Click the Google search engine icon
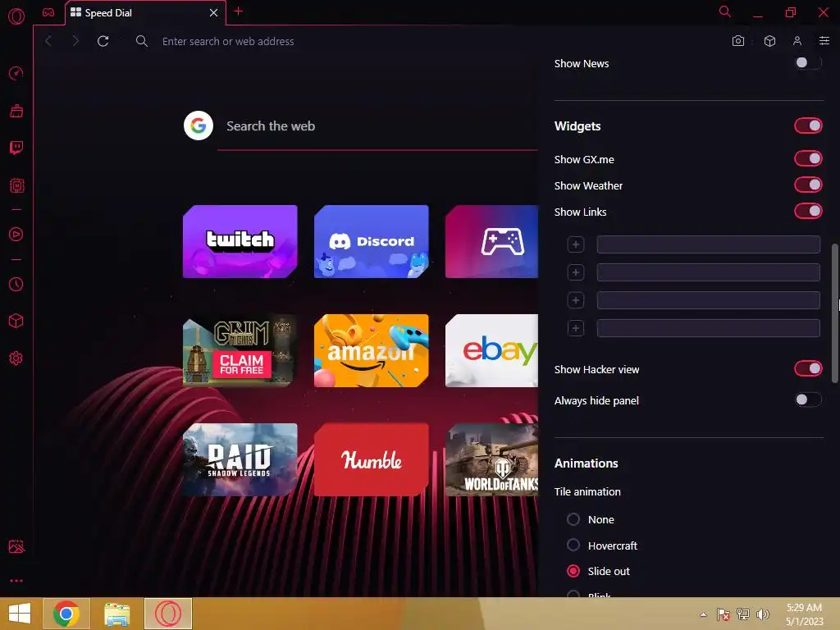The image size is (840, 630). [199, 126]
